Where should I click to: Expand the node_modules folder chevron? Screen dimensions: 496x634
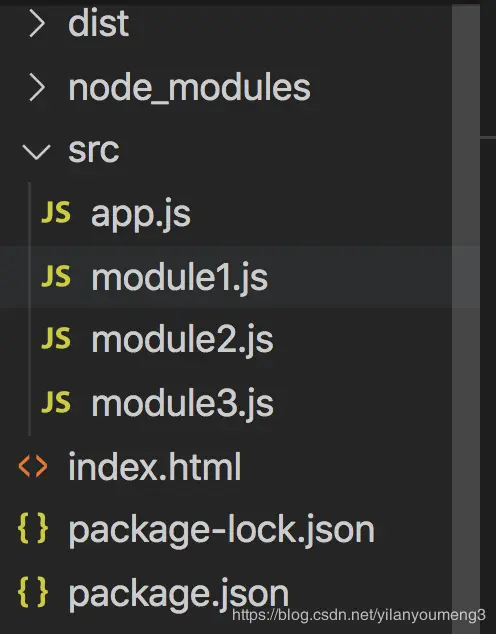coord(37,88)
